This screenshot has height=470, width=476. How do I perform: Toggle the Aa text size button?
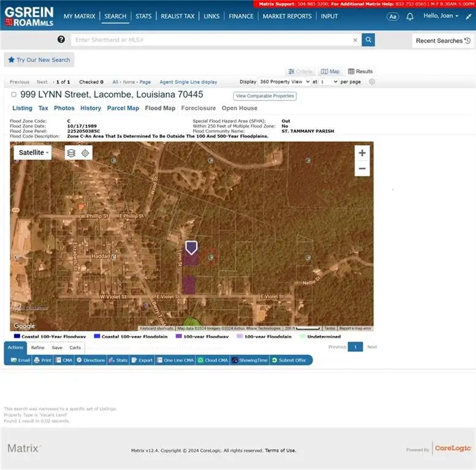[x=393, y=17]
